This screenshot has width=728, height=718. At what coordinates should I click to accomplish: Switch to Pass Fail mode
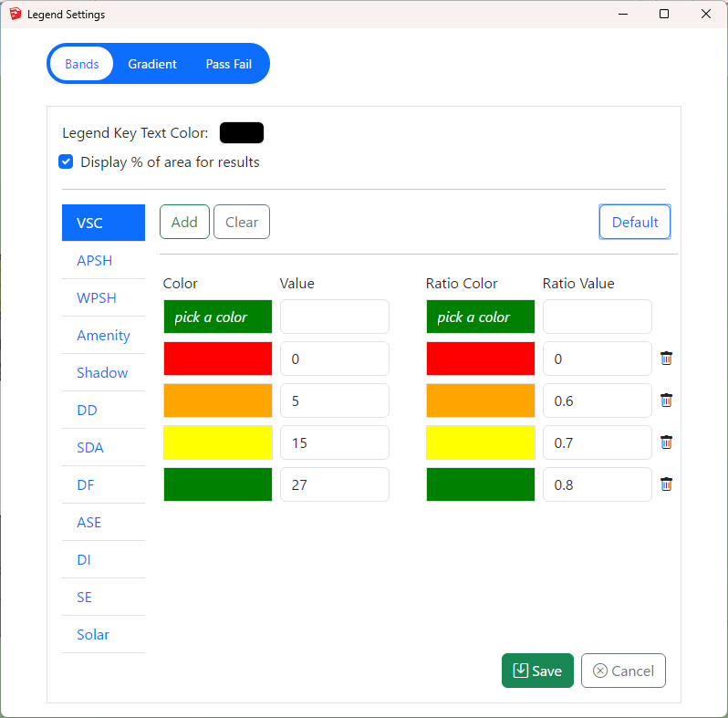(228, 64)
